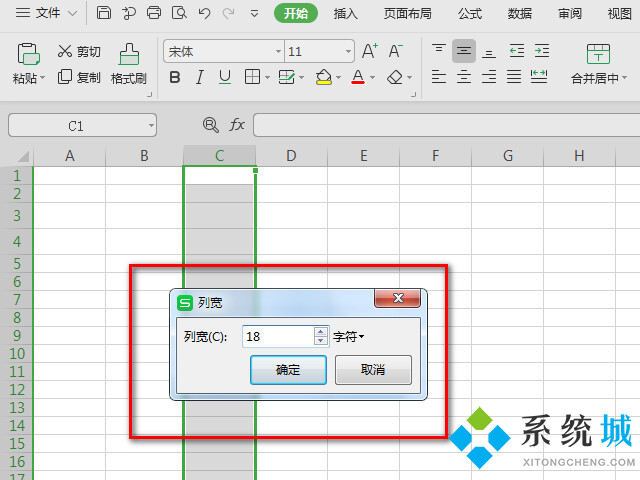Viewport: 640px width, 480px height.
Task: Increase font size with A+ icon
Action: [x=370, y=51]
